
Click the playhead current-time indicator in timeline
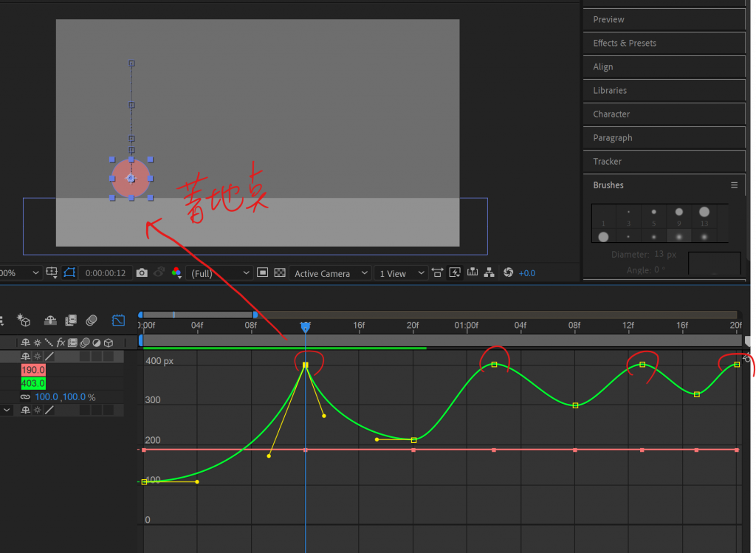305,327
